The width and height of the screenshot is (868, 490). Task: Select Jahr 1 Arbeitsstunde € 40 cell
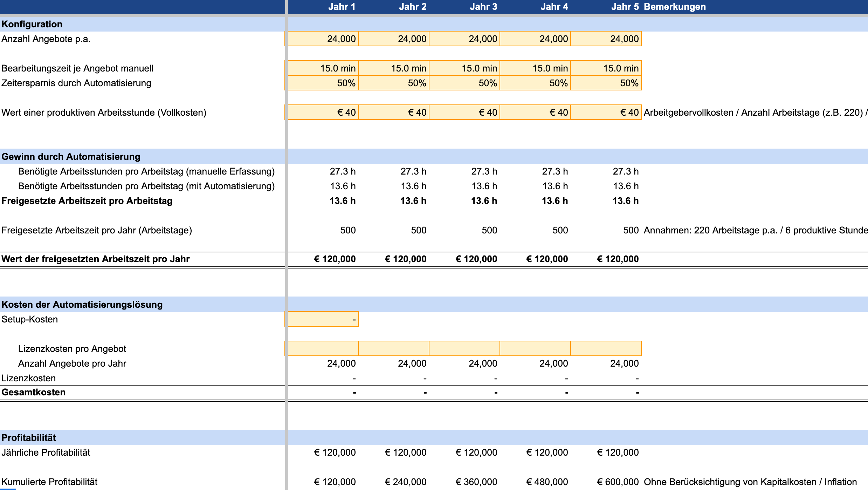(323, 112)
